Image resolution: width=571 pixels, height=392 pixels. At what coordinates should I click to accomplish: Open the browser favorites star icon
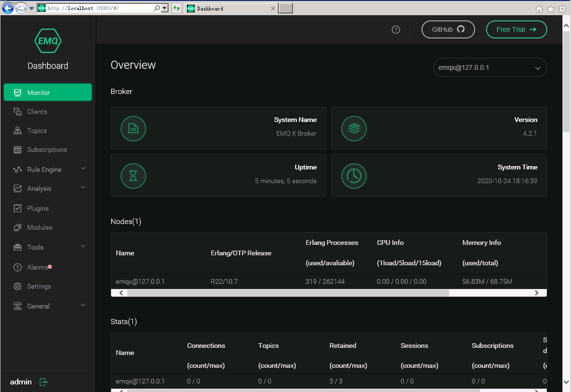pyautogui.click(x=551, y=9)
